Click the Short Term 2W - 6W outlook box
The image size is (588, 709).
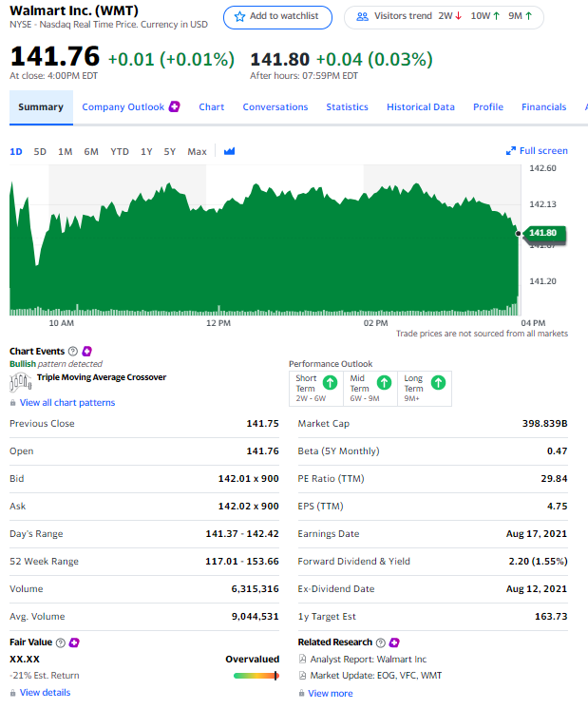pyautogui.click(x=316, y=389)
